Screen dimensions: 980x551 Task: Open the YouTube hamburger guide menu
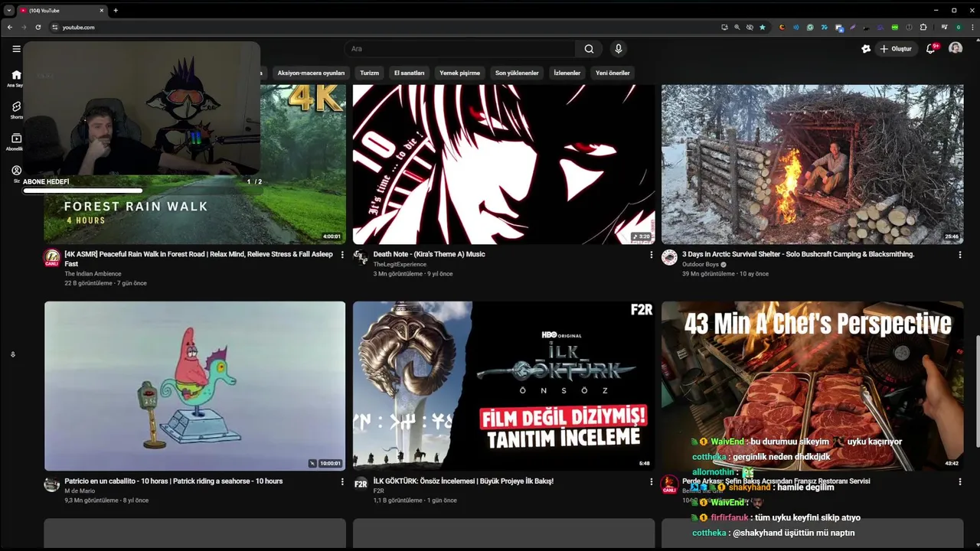coord(16,48)
